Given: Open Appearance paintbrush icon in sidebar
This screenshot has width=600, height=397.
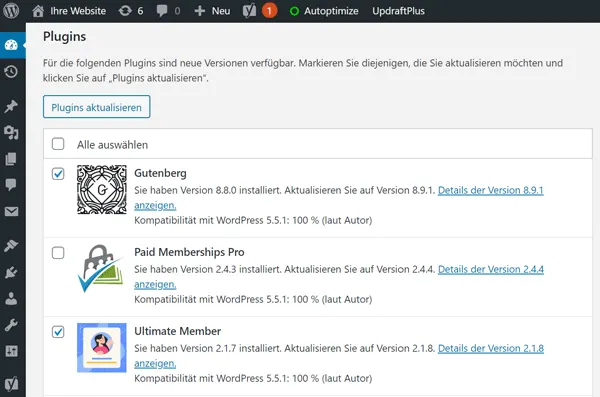Looking at the screenshot, I should [11, 245].
